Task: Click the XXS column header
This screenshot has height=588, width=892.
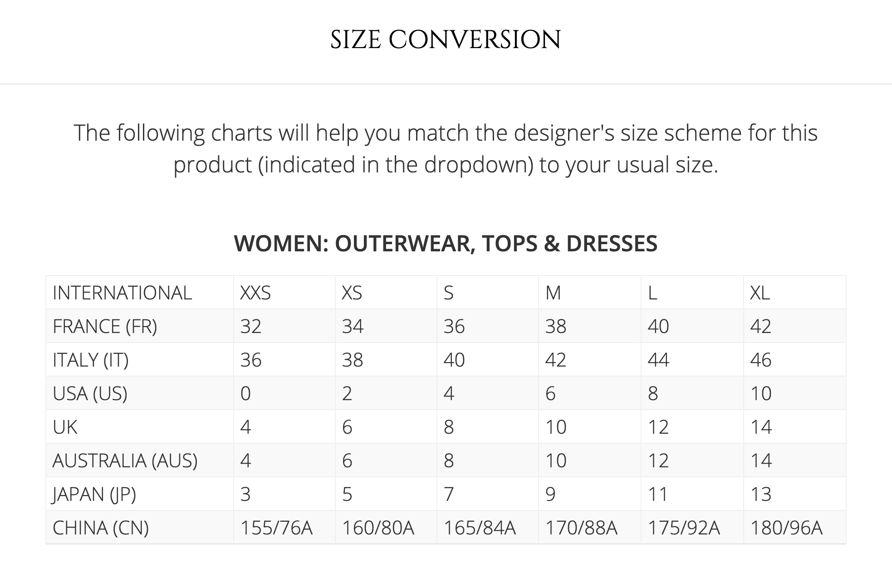Action: tap(284, 293)
